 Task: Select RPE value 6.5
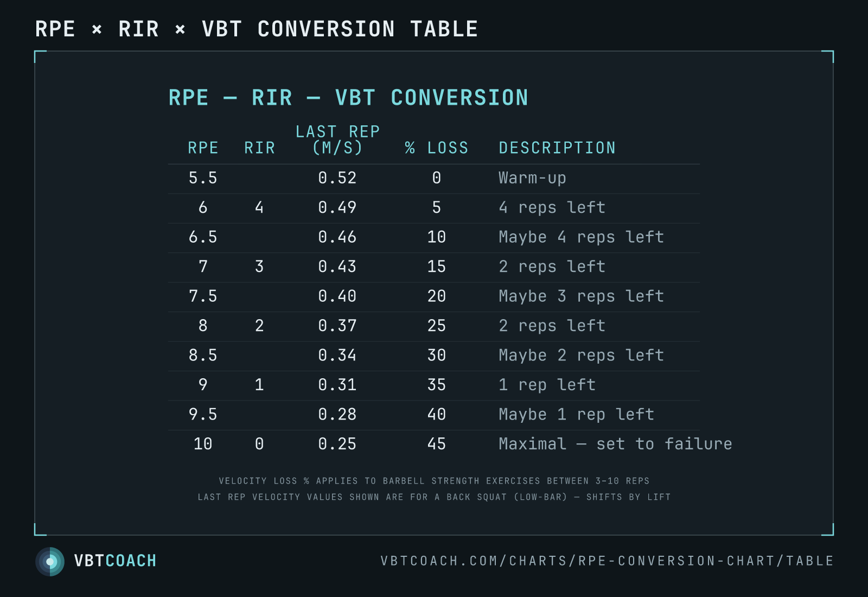pos(203,237)
